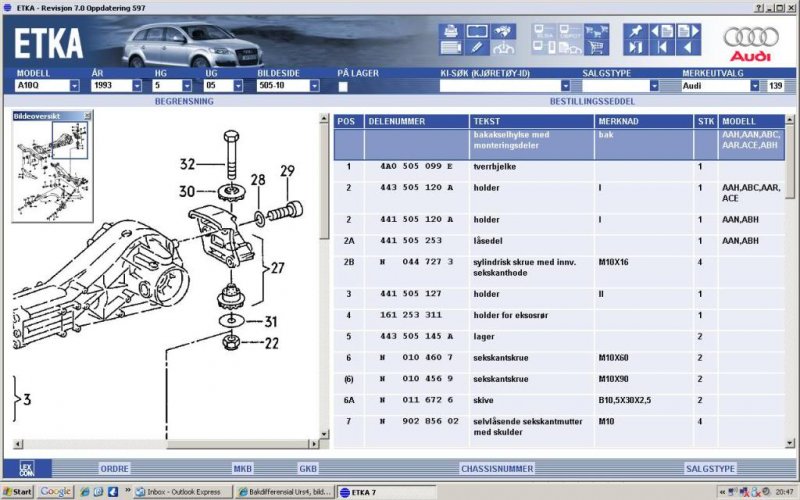Click the ORDRE button in bottom bar

click(x=114, y=468)
